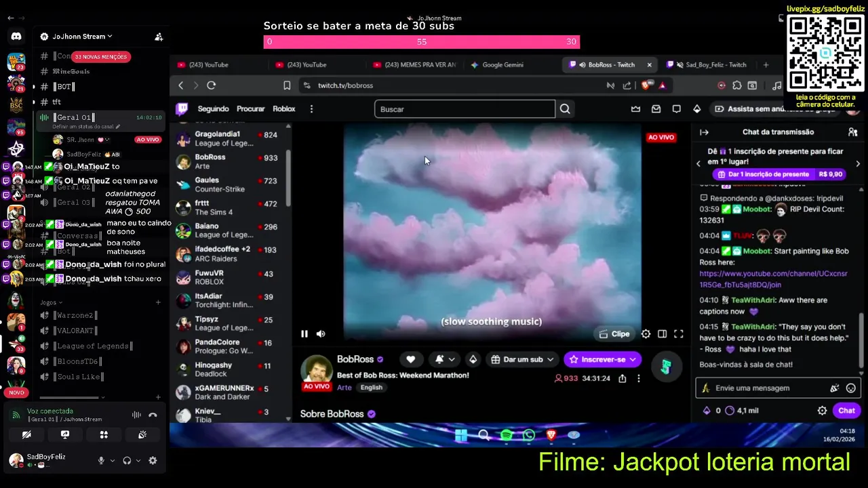Collapse the Jogos channel category

51,302
